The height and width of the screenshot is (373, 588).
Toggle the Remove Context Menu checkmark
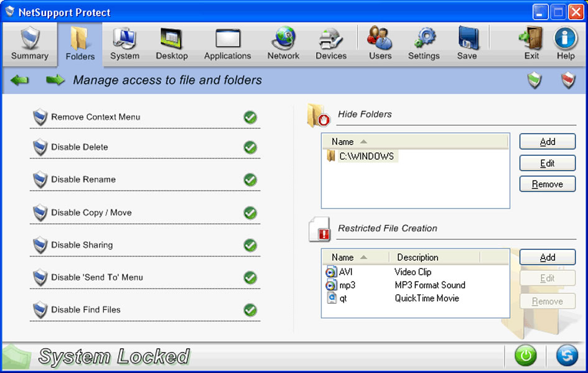tap(250, 118)
